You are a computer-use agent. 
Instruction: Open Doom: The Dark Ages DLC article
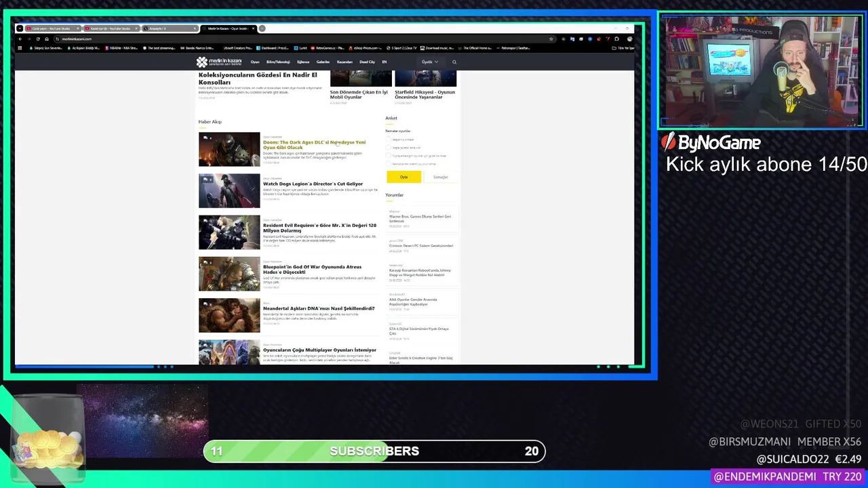tap(314, 144)
